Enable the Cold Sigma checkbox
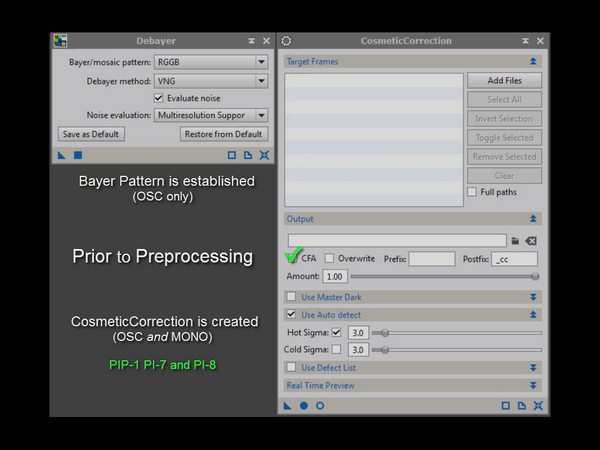 (336, 349)
